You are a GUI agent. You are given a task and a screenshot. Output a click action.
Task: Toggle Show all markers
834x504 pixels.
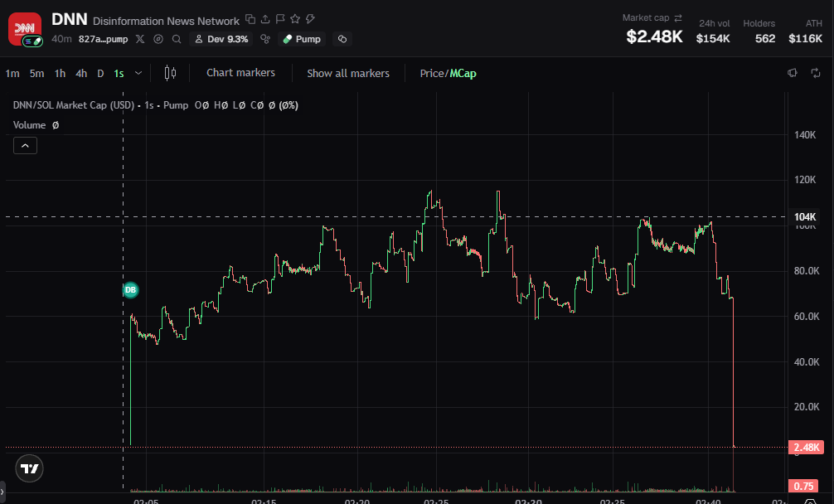[x=348, y=74]
